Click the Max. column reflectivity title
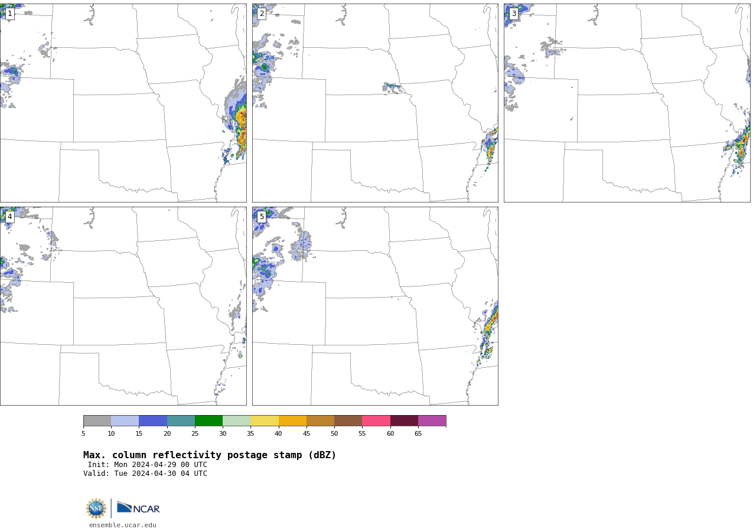This screenshot has height=532, width=756. pos(210,455)
